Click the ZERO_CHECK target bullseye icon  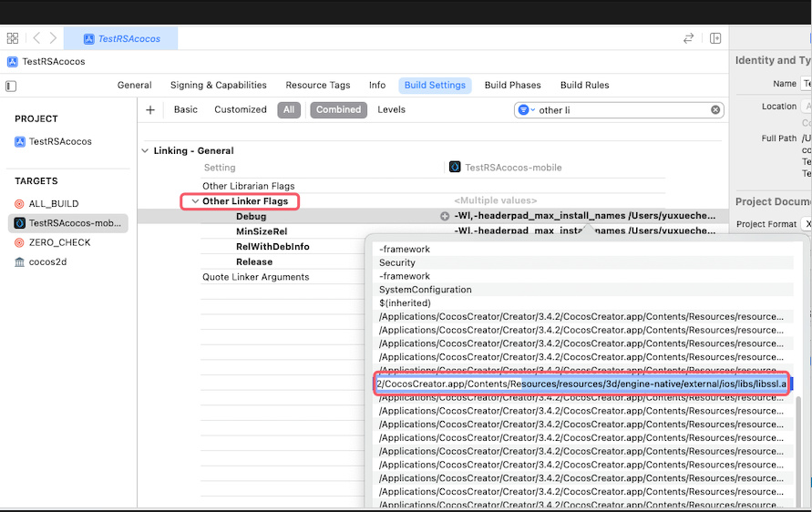[x=19, y=242]
